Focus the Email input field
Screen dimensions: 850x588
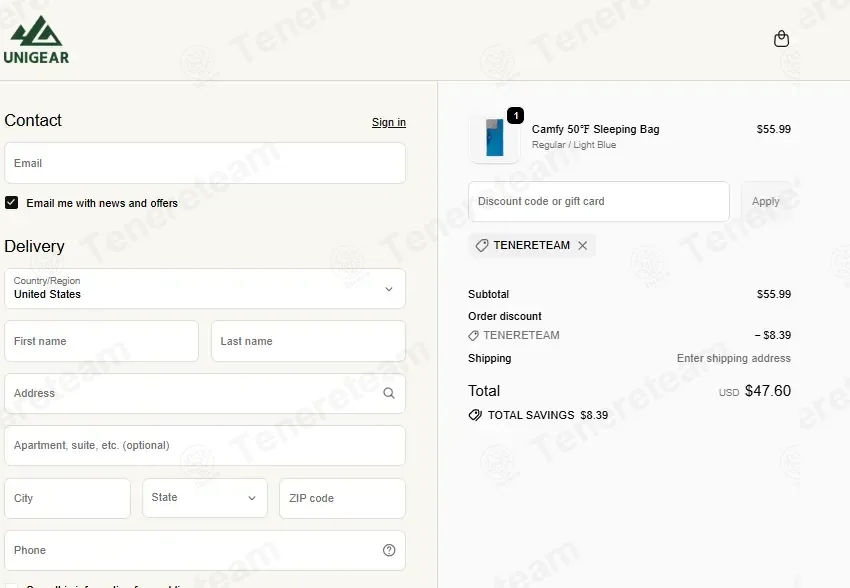(x=205, y=163)
